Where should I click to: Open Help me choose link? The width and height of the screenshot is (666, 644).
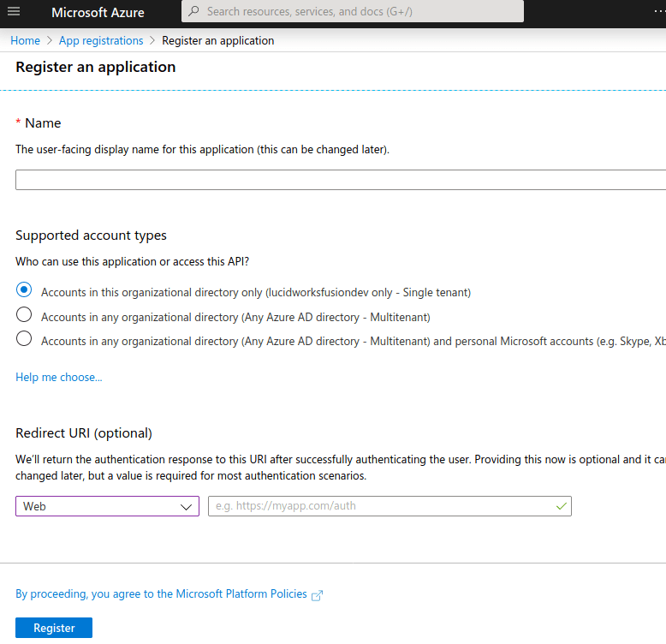pos(58,377)
